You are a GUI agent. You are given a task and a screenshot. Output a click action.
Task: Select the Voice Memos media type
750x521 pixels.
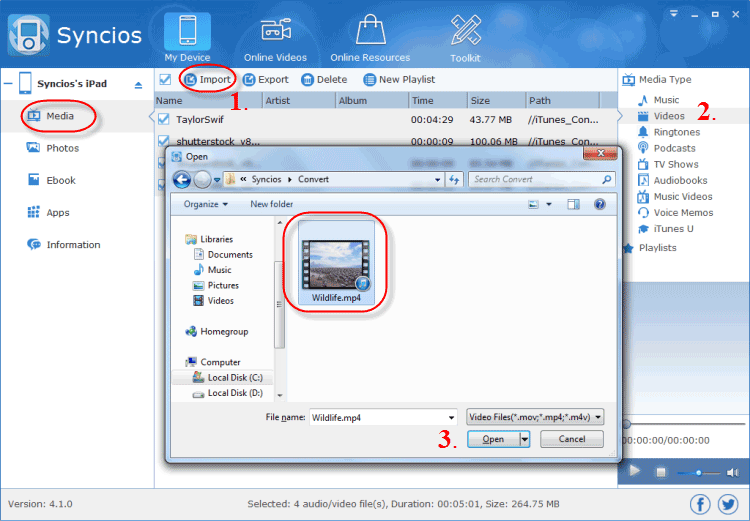[x=675, y=212]
